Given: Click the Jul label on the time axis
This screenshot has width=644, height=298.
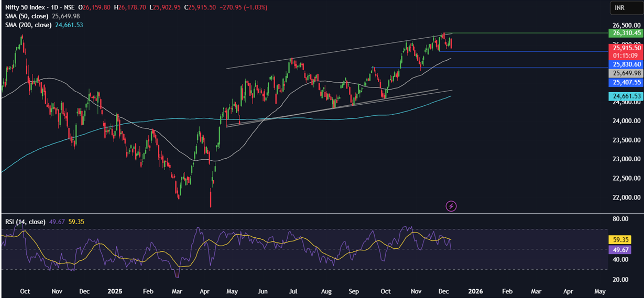Looking at the screenshot, I should click(293, 290).
